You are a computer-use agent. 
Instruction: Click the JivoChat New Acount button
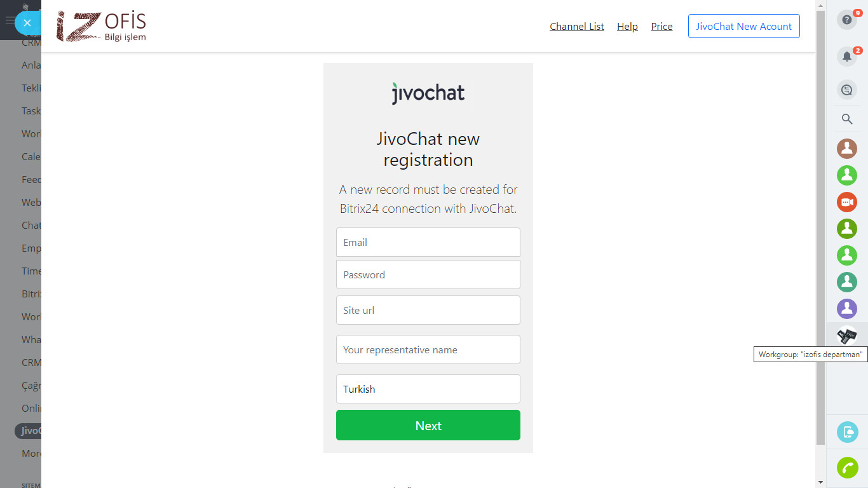(743, 27)
